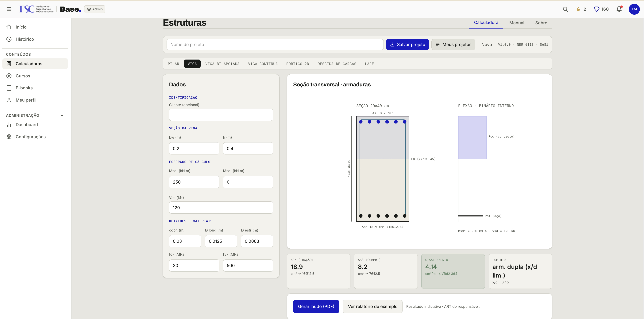Click the flame streak icon

(x=578, y=9)
